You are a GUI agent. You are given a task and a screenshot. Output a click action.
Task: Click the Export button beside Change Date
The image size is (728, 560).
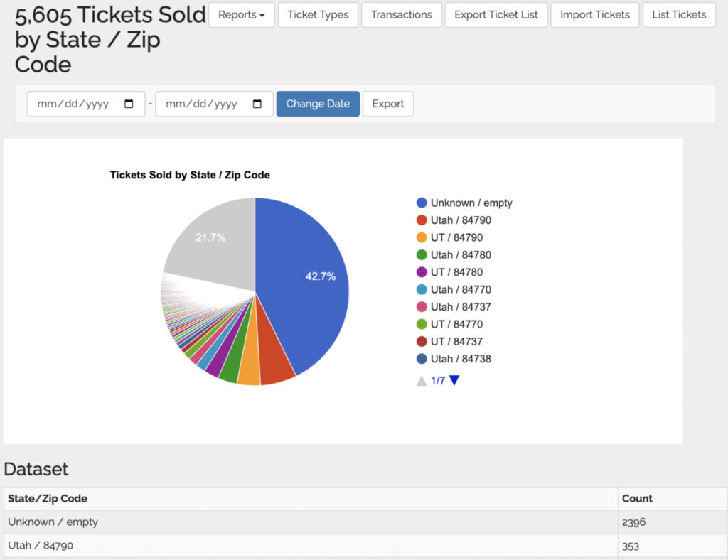tap(388, 104)
